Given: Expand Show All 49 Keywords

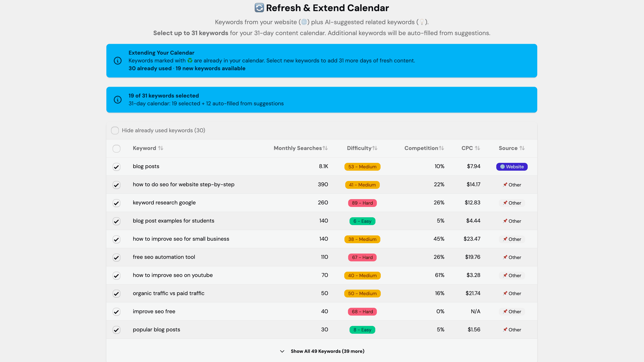Looking at the screenshot, I should point(327,351).
